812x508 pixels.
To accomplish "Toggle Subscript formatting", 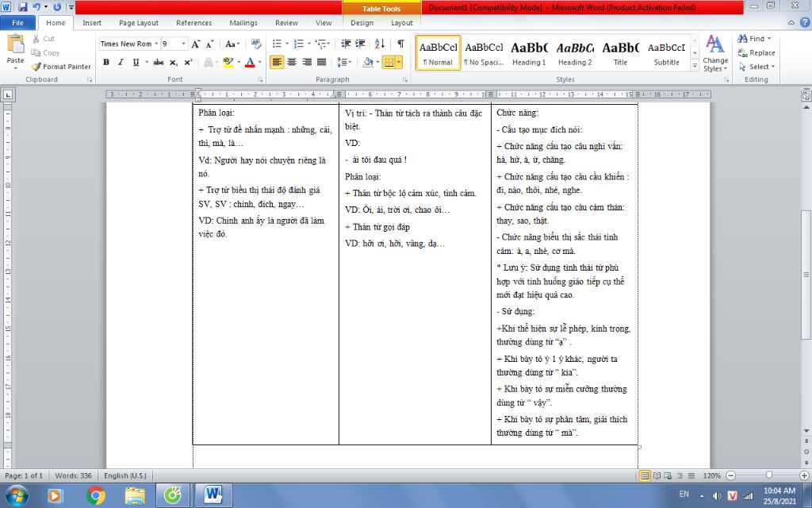I will point(174,62).
